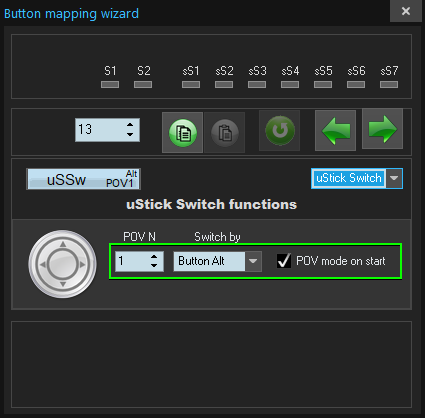Toggle POV mode on start checkbox
Screen dimensions: 425x418
pos(284,261)
